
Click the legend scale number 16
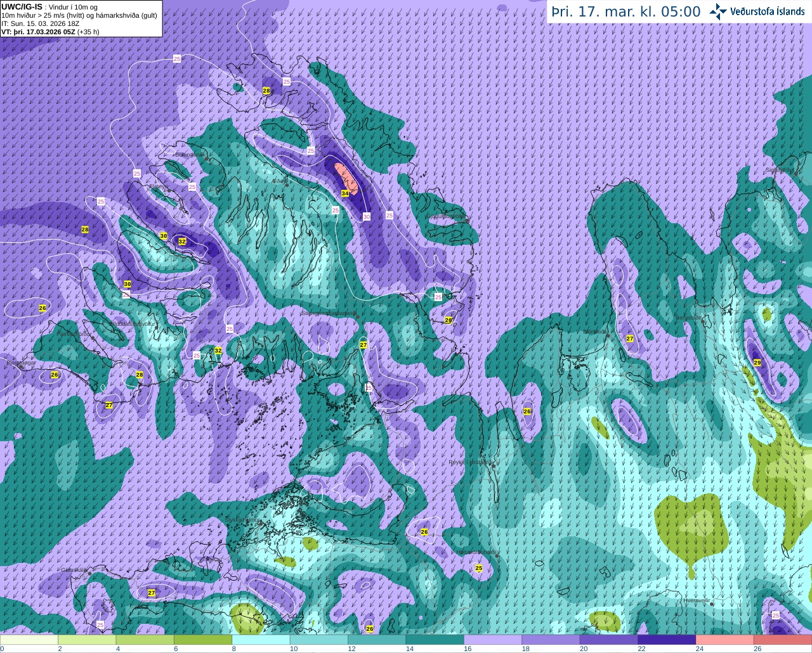(x=468, y=649)
